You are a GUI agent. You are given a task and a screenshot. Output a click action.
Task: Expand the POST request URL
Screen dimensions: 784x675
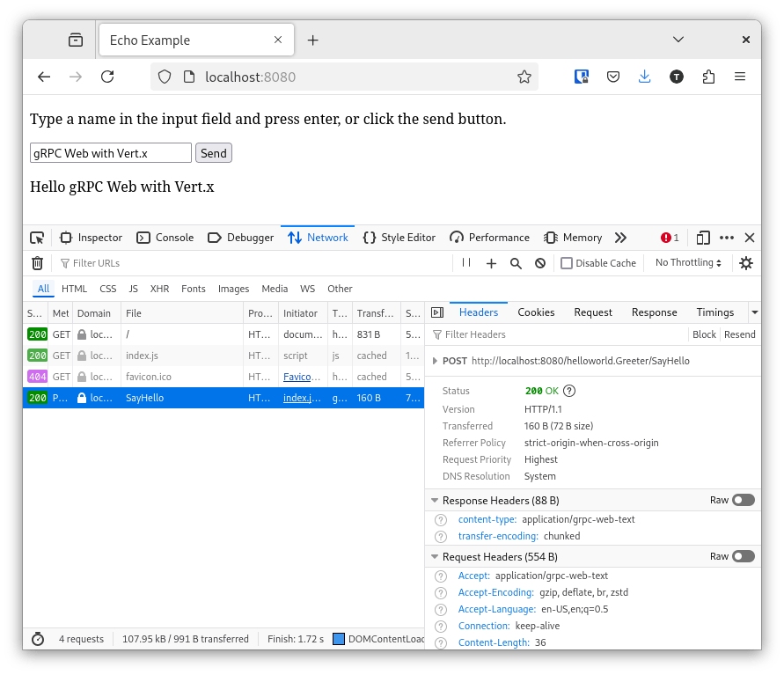435,361
